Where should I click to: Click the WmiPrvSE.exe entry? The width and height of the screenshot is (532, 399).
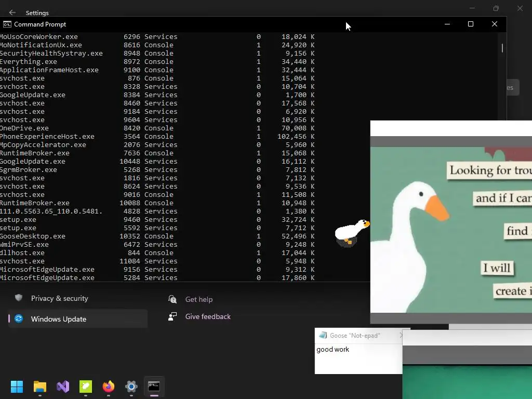pyautogui.click(x=24, y=245)
